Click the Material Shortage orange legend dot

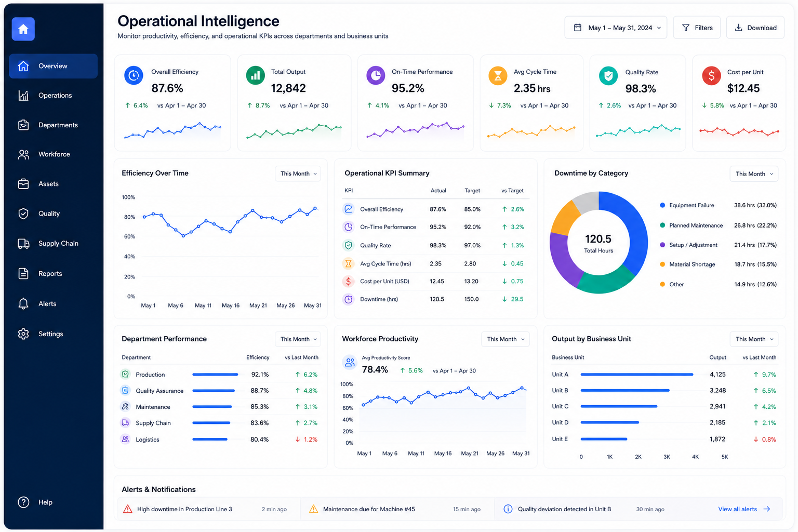(662, 264)
